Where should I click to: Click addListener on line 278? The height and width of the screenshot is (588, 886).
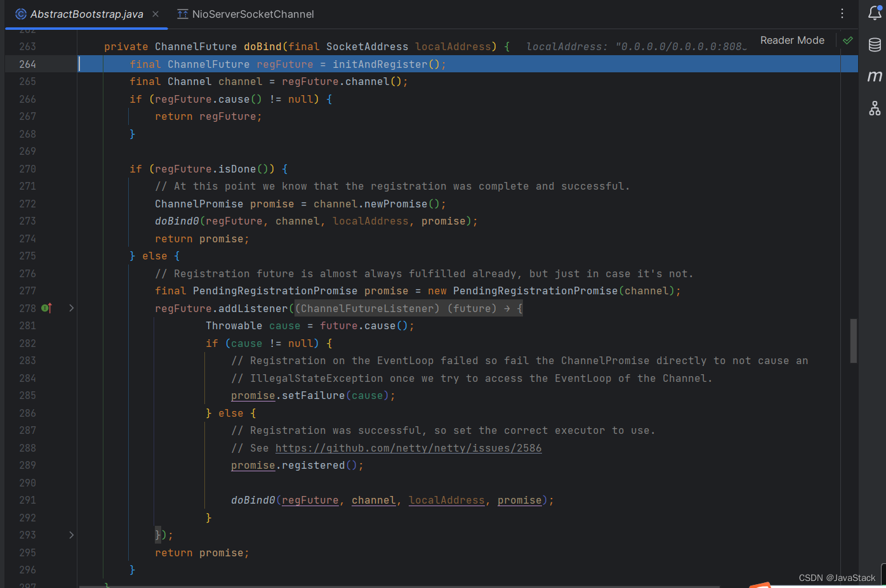coord(253,308)
